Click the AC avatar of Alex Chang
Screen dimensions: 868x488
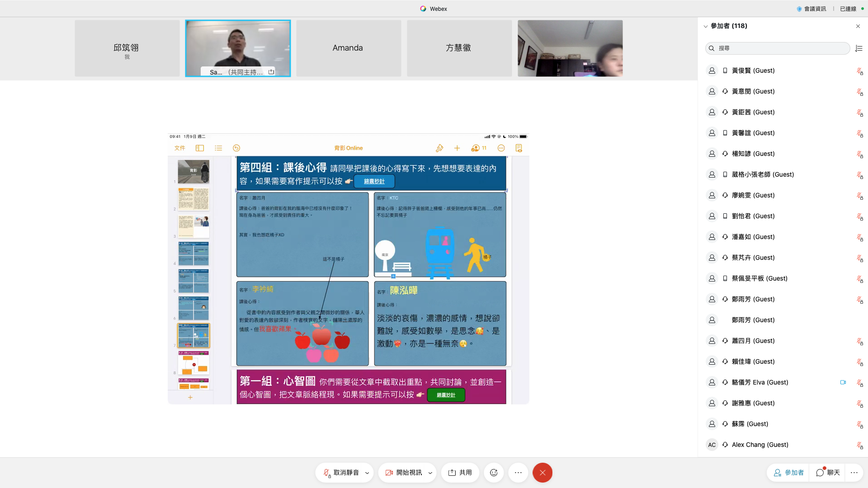pyautogui.click(x=712, y=445)
